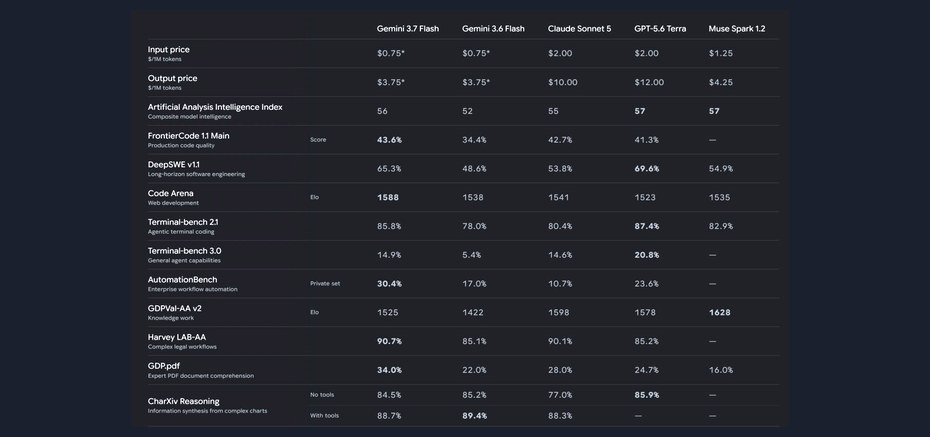Click DeepSWE score 69.6%
Image resolution: width=930 pixels, height=437 pixels.
(646, 168)
